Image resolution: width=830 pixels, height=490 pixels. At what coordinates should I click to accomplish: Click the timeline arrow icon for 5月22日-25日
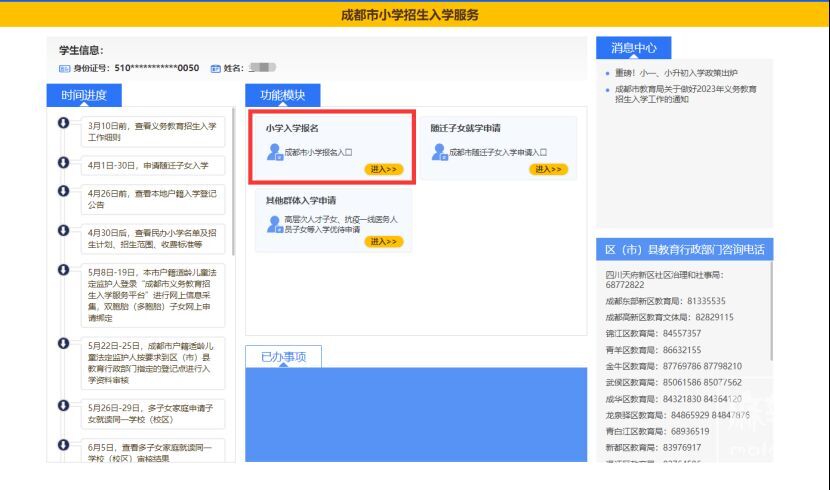point(64,343)
